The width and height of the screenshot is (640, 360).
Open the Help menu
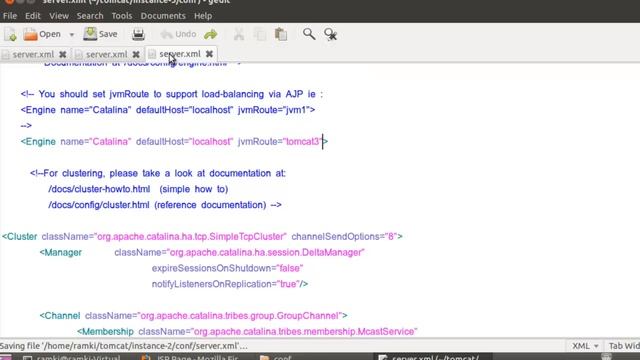tap(203, 16)
